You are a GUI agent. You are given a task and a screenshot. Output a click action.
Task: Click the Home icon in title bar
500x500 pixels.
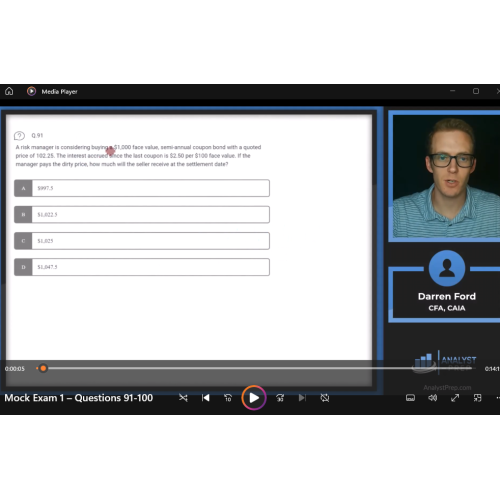click(9, 91)
